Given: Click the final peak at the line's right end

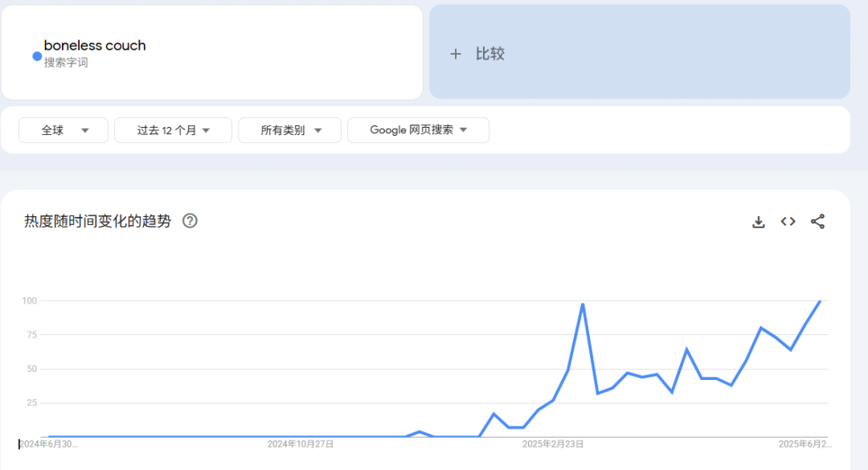Looking at the screenshot, I should point(820,301).
